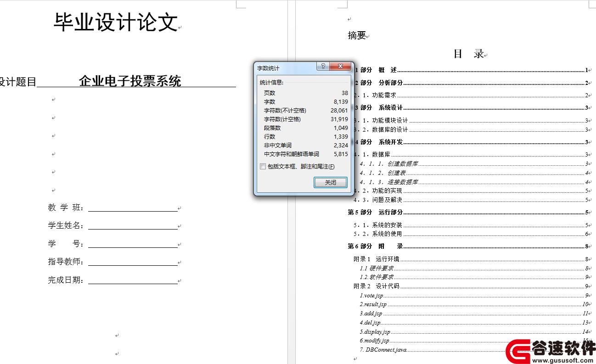Click the 教学班 blank underline field
The height and width of the screenshot is (364, 596).
tap(133, 208)
